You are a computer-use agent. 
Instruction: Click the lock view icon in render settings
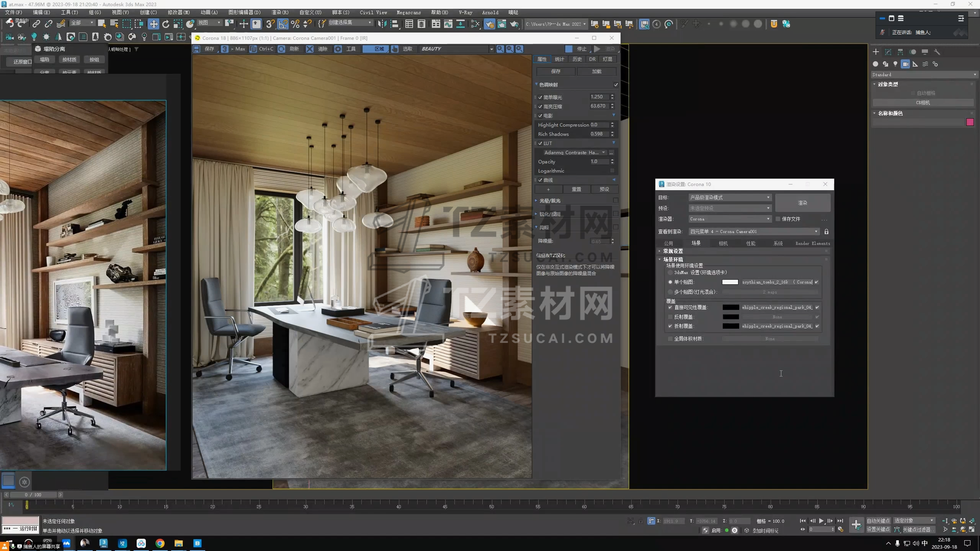click(x=826, y=231)
